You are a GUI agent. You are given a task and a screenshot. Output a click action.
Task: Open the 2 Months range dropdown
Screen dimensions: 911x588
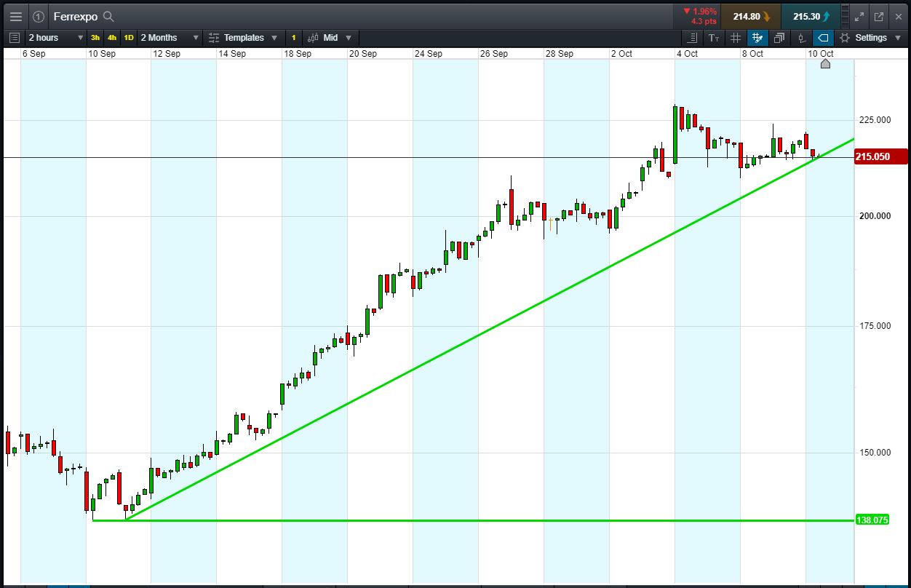click(169, 38)
